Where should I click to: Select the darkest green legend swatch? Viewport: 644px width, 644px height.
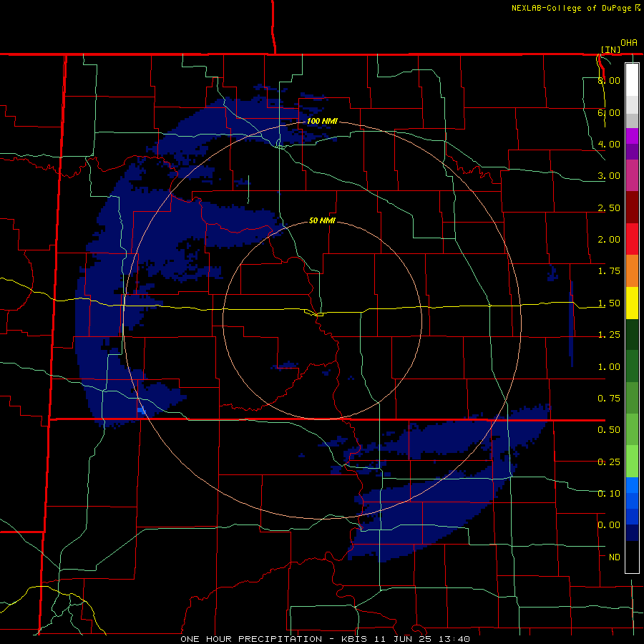pyautogui.click(x=632, y=335)
